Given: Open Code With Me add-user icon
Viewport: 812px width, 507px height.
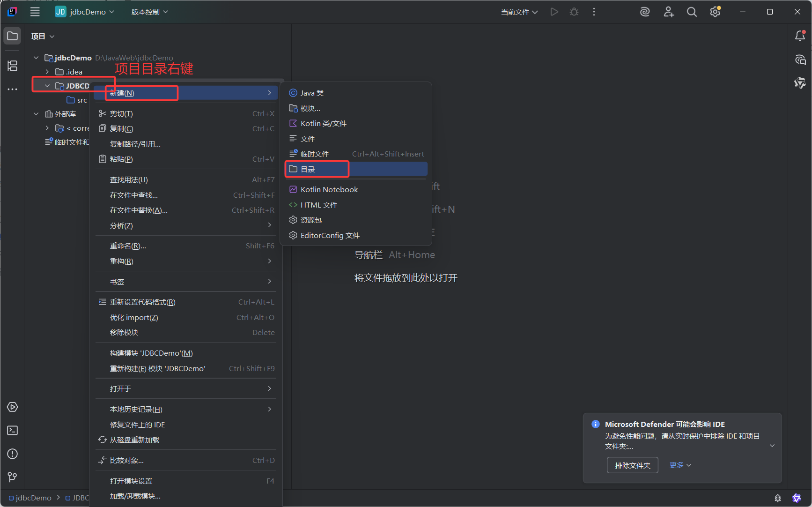Looking at the screenshot, I should click(x=669, y=12).
